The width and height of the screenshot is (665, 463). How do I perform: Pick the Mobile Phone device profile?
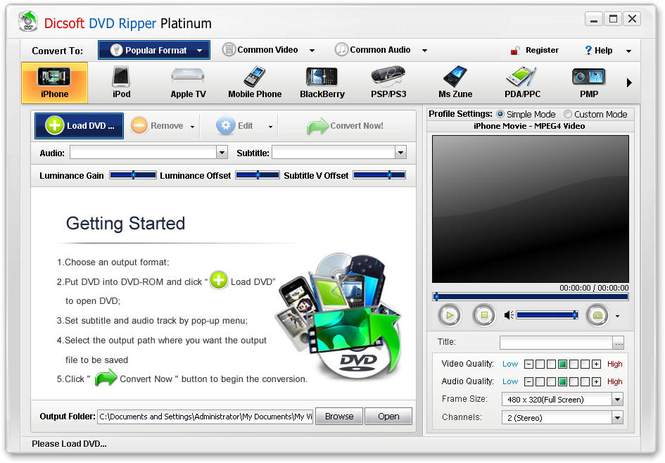click(255, 83)
